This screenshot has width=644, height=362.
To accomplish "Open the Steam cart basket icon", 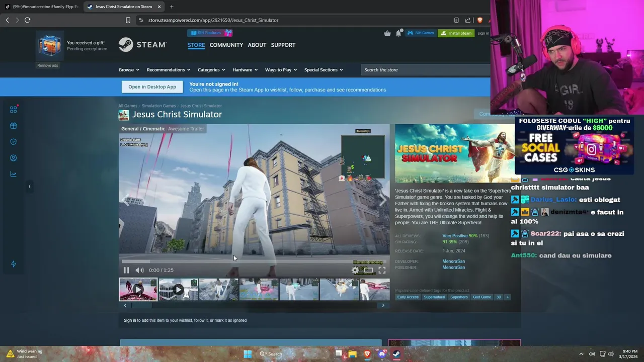I will (x=387, y=33).
